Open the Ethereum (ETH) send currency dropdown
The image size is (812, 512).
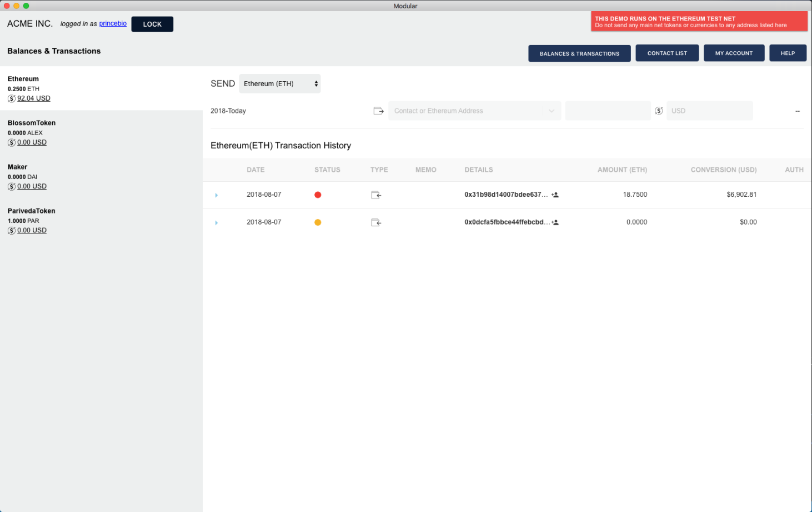(280, 84)
